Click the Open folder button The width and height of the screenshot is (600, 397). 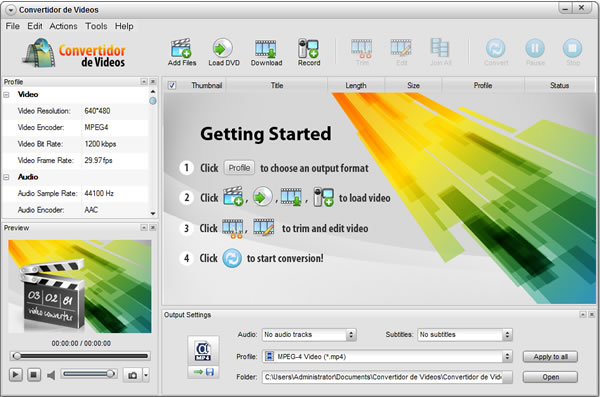point(550,377)
